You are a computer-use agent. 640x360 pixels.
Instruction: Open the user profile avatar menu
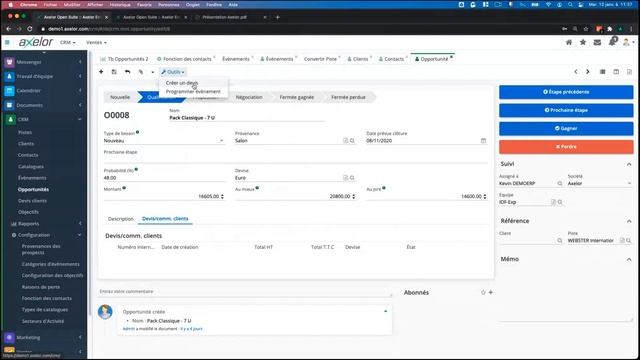628,42
